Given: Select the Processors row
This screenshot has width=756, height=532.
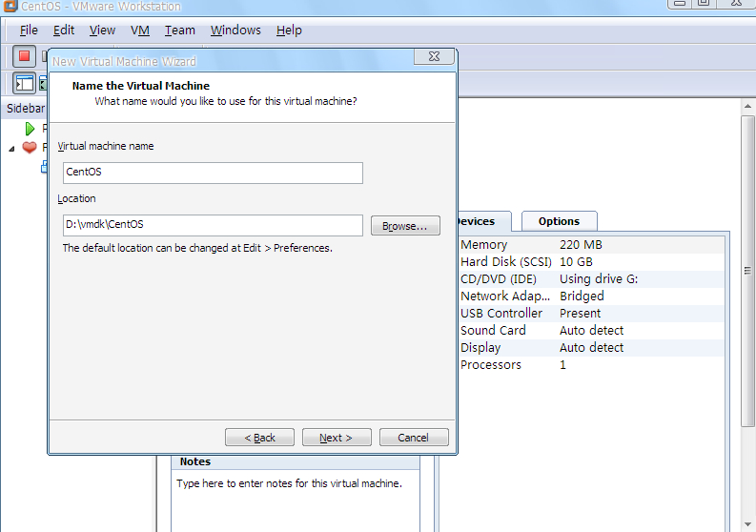Looking at the screenshot, I should point(592,364).
